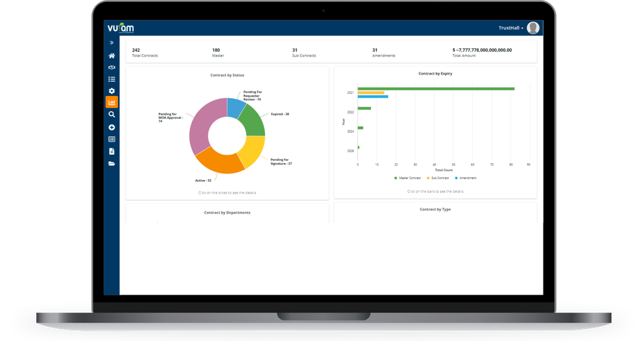
Task: Click the 'Pending for MOA Approval - 74' label
Action: pyautogui.click(x=170, y=117)
